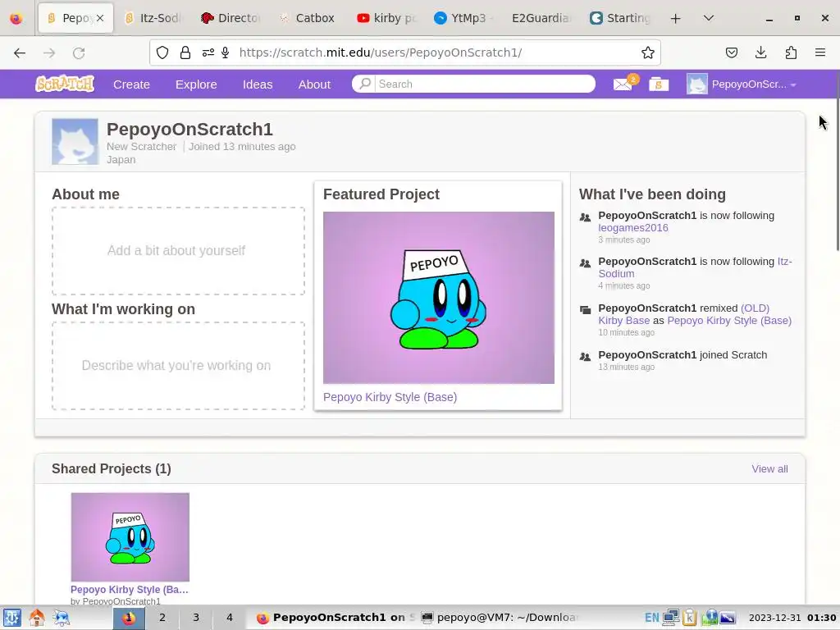
Task: Click the search magnifier icon
Action: 364,84
